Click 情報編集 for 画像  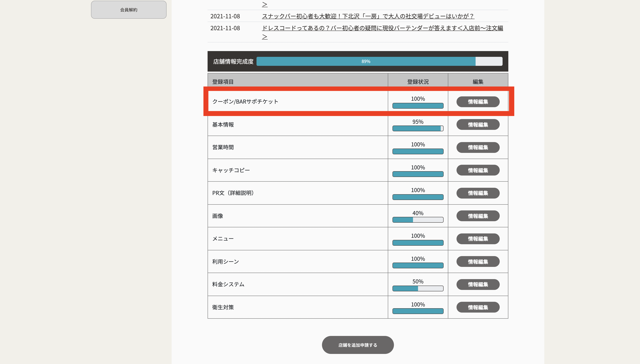pyautogui.click(x=478, y=216)
